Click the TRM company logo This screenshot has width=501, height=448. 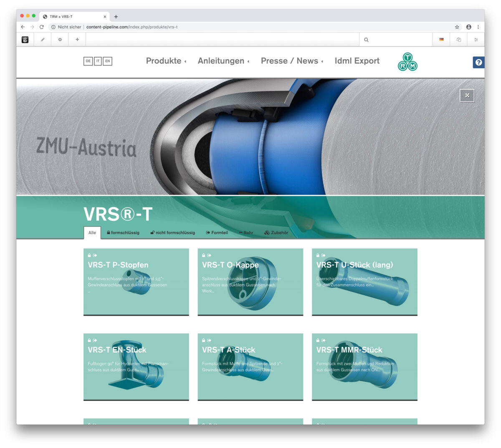tap(407, 62)
